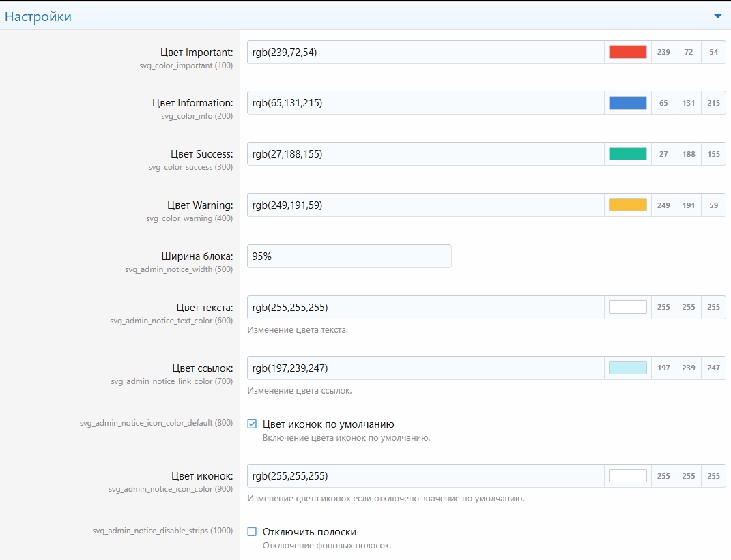Click the Ширина блока field with 95%
Screen dimensions: 731x560
(349, 256)
